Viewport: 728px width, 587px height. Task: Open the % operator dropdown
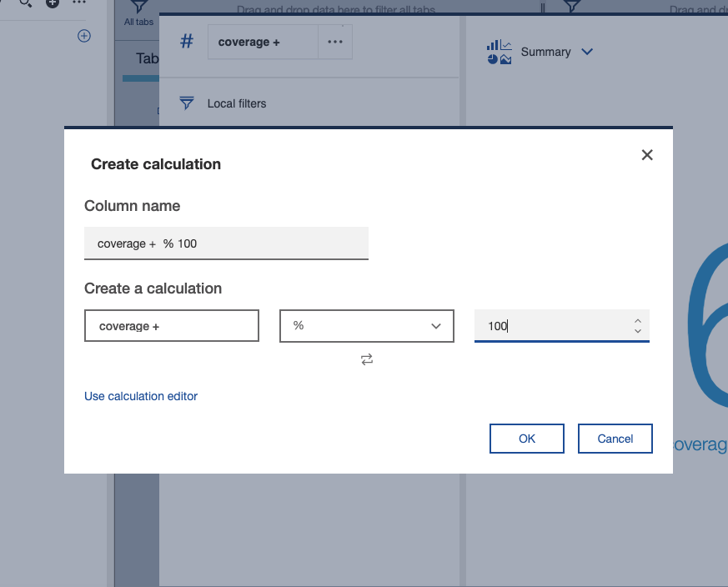coord(366,326)
